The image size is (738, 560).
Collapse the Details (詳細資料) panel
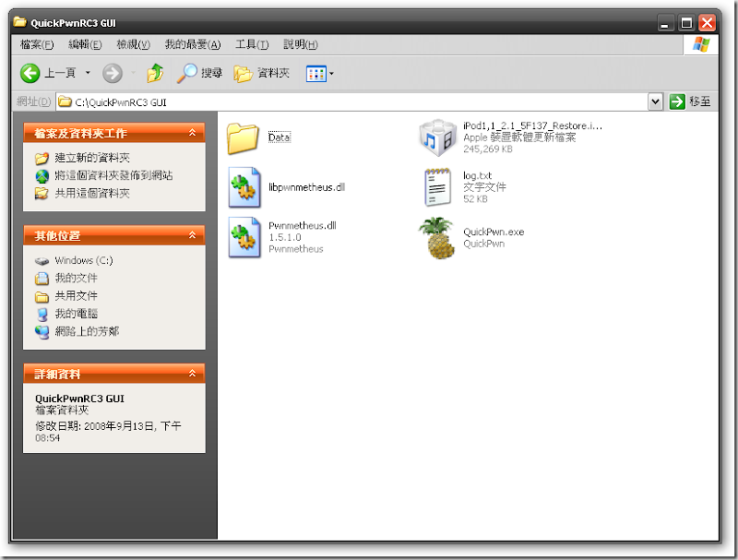[x=192, y=374]
